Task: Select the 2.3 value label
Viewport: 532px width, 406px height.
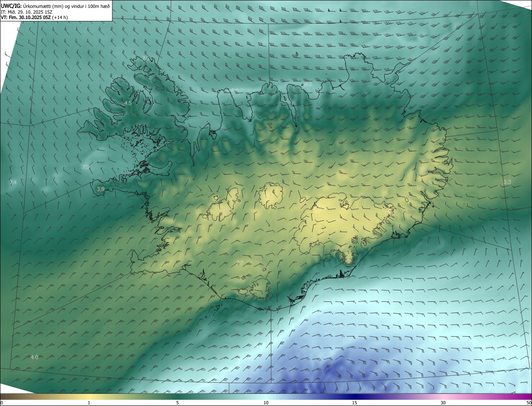Action: tap(240, 262)
